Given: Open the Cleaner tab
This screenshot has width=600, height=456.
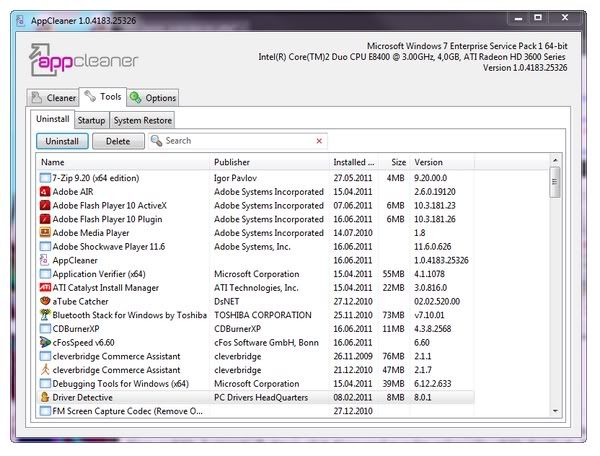Looking at the screenshot, I should (x=53, y=98).
